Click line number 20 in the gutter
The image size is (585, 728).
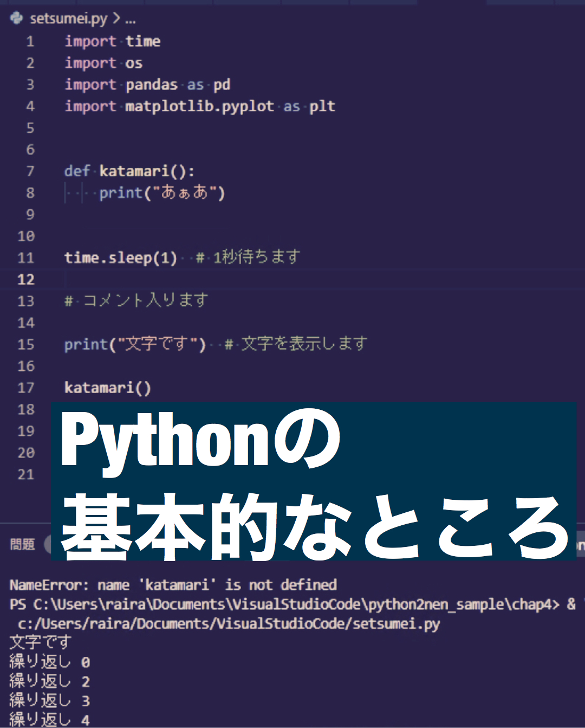tap(26, 453)
